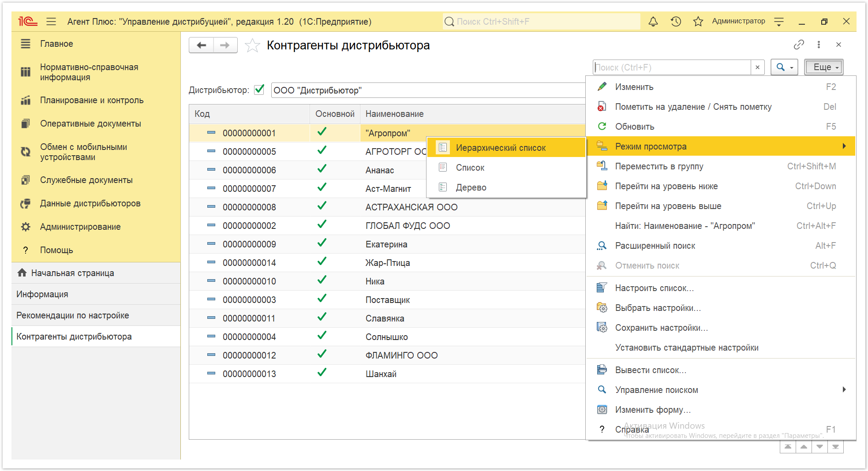The width and height of the screenshot is (868, 471).
Task: Copy link to this form icon
Action: (799, 45)
